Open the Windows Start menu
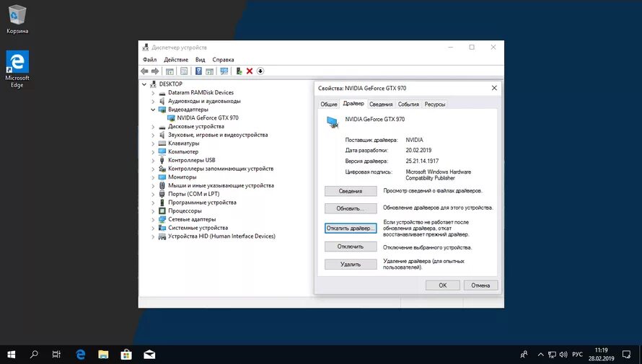Image resolution: width=642 pixels, height=364 pixels. click(x=11, y=354)
